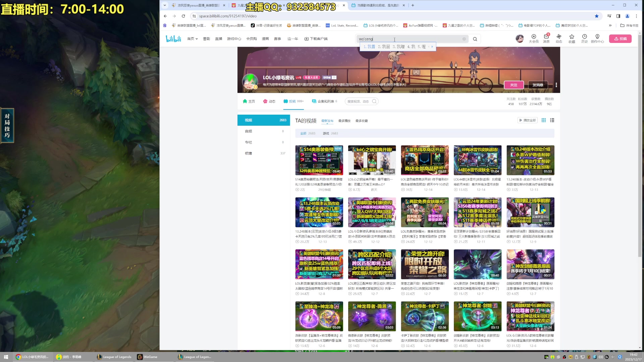
Task: Click the bookmark star in address bar
Action: pyautogui.click(x=596, y=16)
